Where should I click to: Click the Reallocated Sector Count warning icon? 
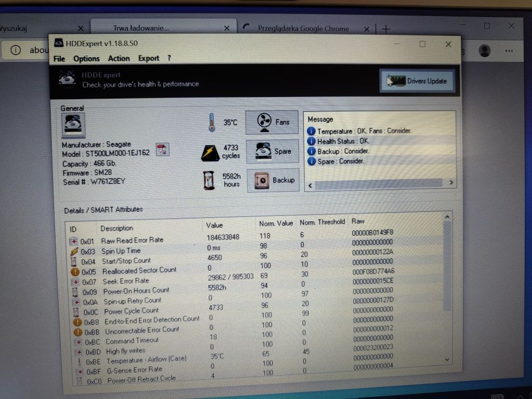coord(75,272)
